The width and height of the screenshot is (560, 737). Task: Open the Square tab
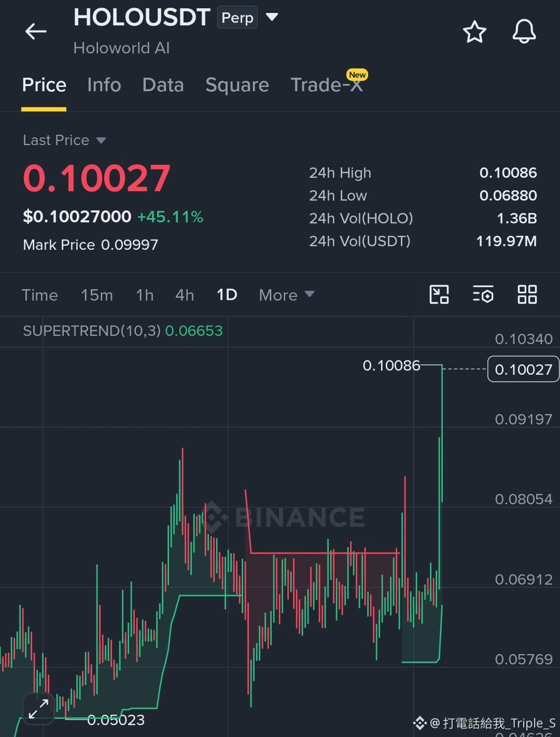(x=237, y=84)
